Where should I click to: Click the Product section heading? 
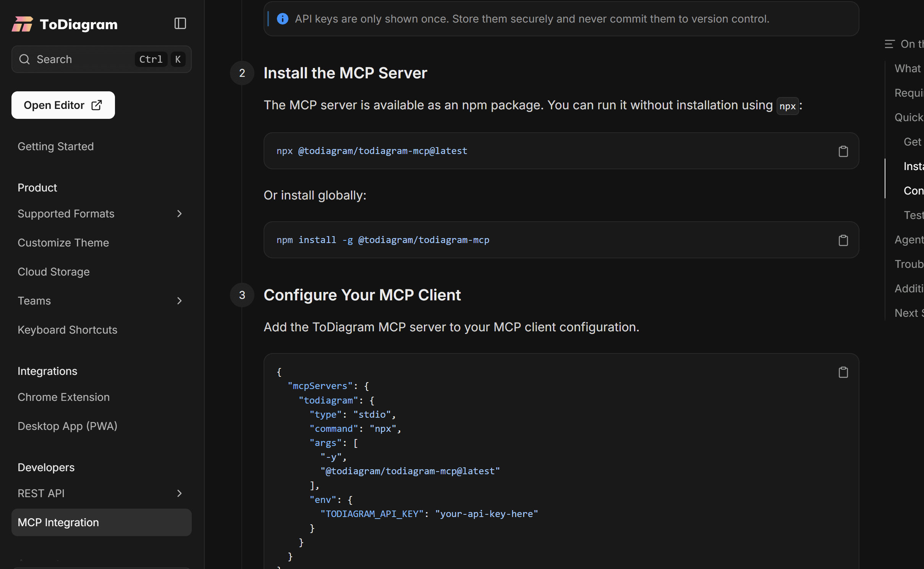[37, 188]
